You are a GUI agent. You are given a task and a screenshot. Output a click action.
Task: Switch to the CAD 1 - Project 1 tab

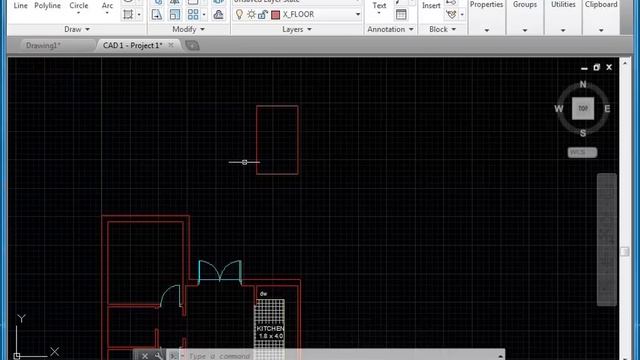[133, 45]
